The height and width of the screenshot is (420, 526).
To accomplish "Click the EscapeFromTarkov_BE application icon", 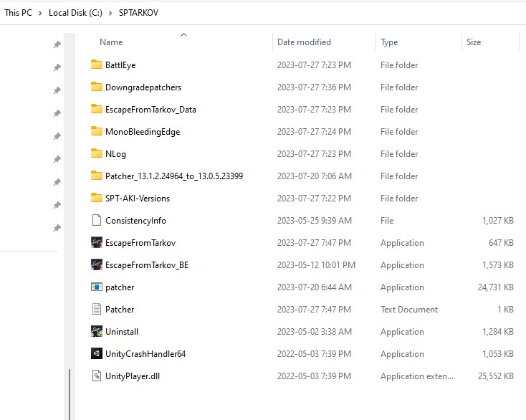I will (97, 264).
